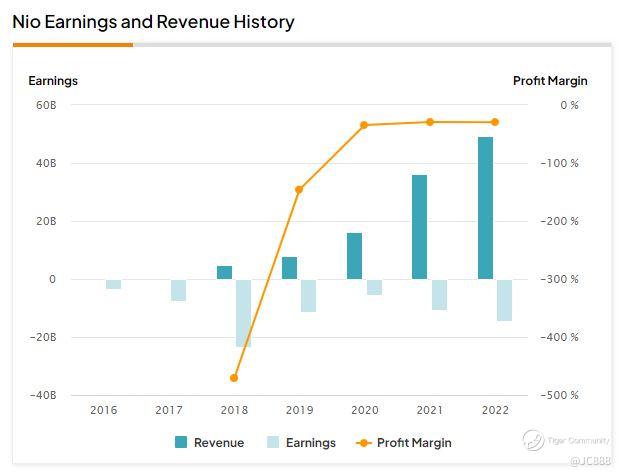Click the 0 % right axis label
Screen dimensions: 622x475
(570, 105)
